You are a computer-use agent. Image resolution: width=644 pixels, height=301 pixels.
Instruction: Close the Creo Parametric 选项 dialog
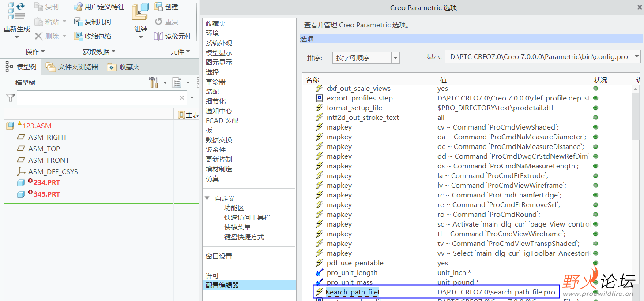tap(640, 7)
